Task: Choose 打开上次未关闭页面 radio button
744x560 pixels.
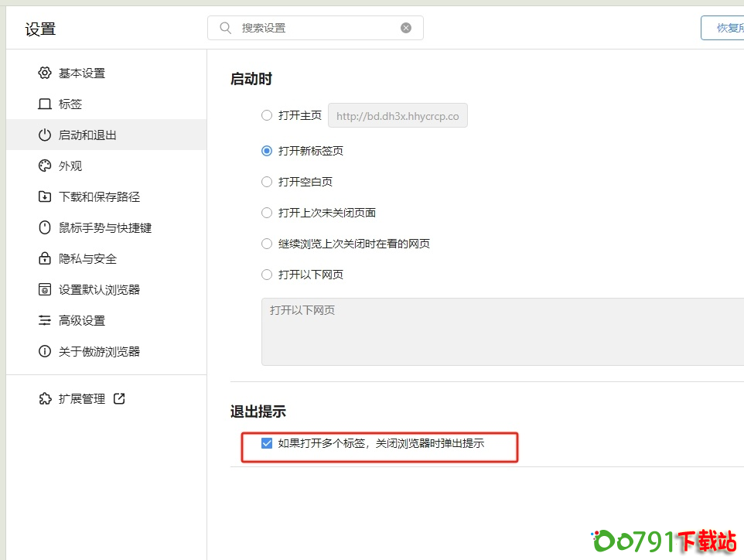Action: pyautogui.click(x=267, y=213)
